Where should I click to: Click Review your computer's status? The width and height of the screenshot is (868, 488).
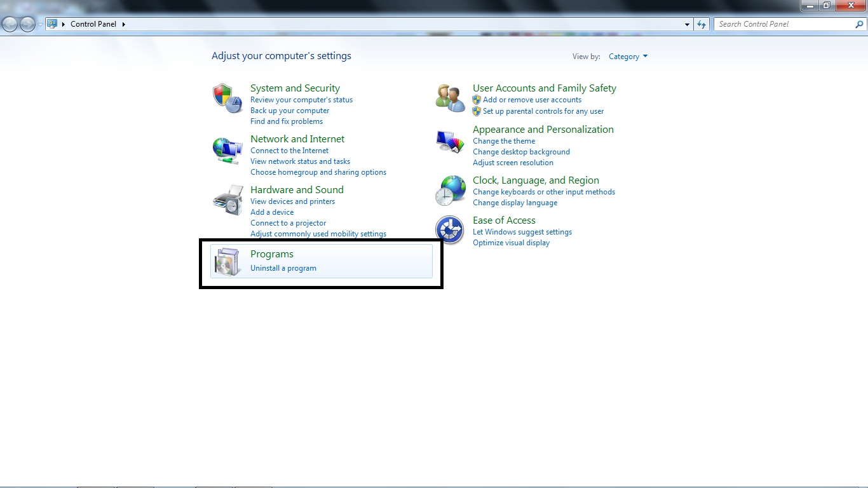pos(301,100)
